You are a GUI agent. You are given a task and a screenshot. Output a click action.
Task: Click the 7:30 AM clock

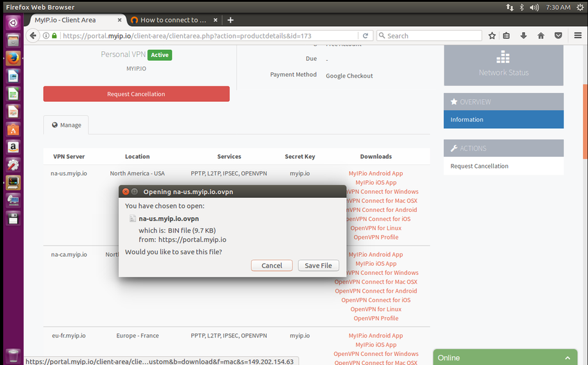pos(558,7)
